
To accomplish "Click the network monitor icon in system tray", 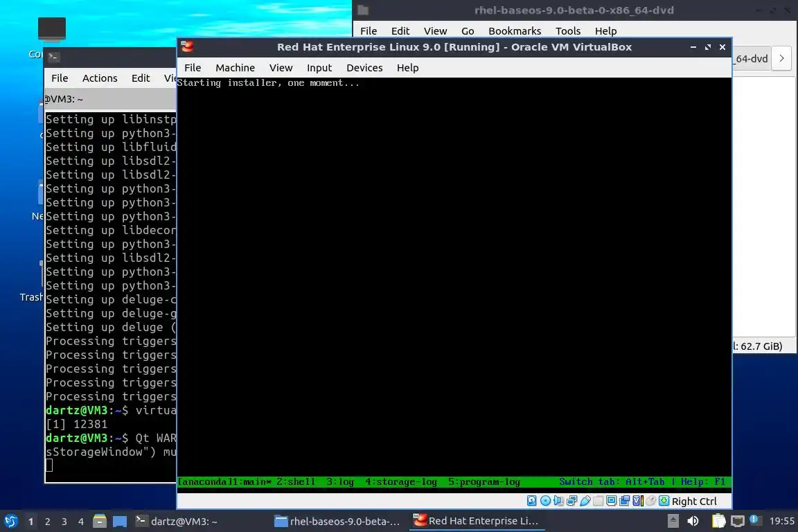I will (x=738, y=521).
